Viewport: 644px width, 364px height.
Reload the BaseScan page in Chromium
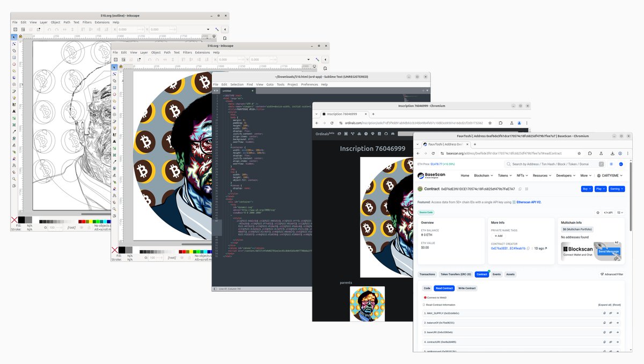433,153
